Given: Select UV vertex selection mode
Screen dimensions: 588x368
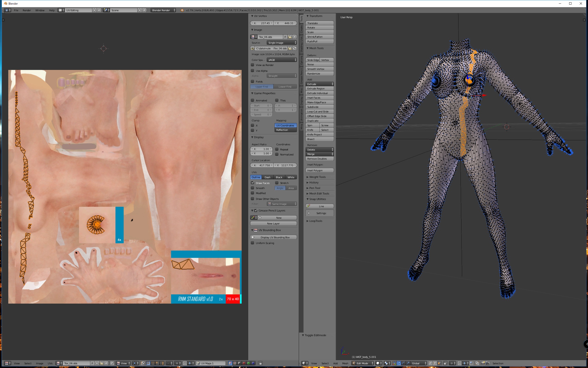Looking at the screenshot, I should (x=148, y=363).
